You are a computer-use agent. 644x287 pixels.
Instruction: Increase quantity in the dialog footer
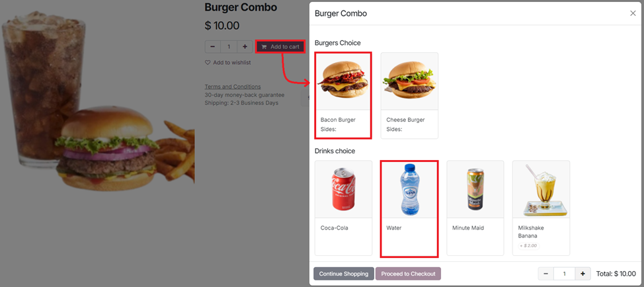(x=583, y=274)
